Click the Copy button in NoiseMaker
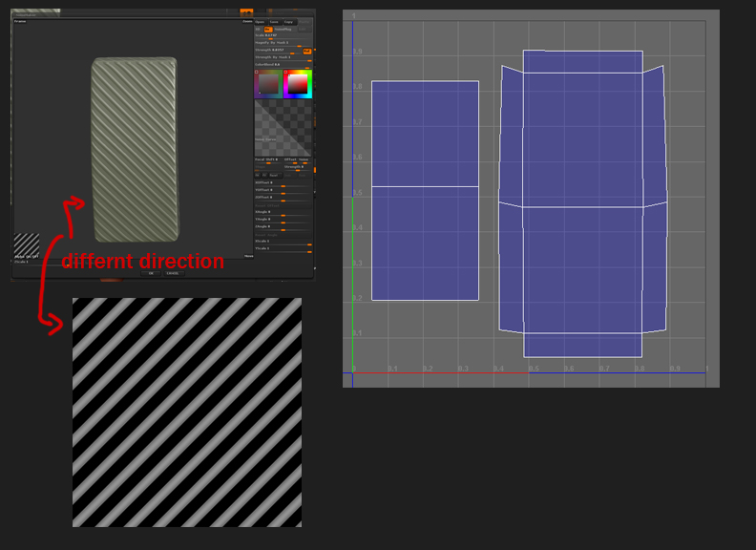 (290, 22)
